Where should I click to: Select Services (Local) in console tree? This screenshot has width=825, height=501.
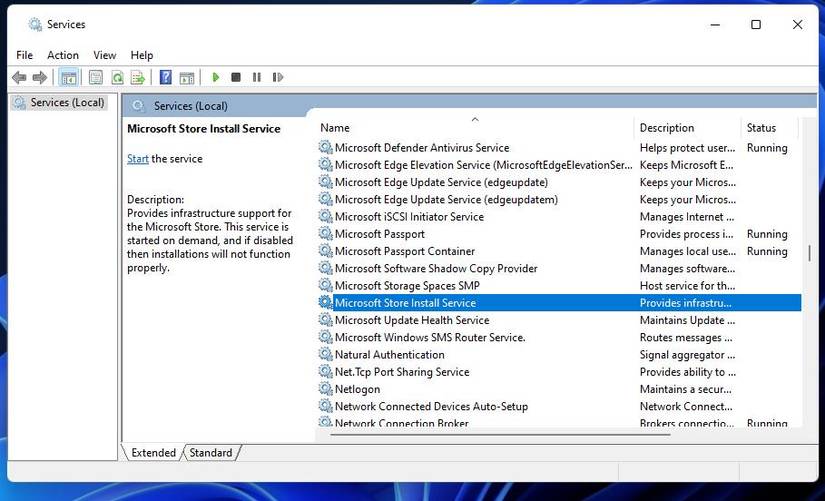point(59,102)
